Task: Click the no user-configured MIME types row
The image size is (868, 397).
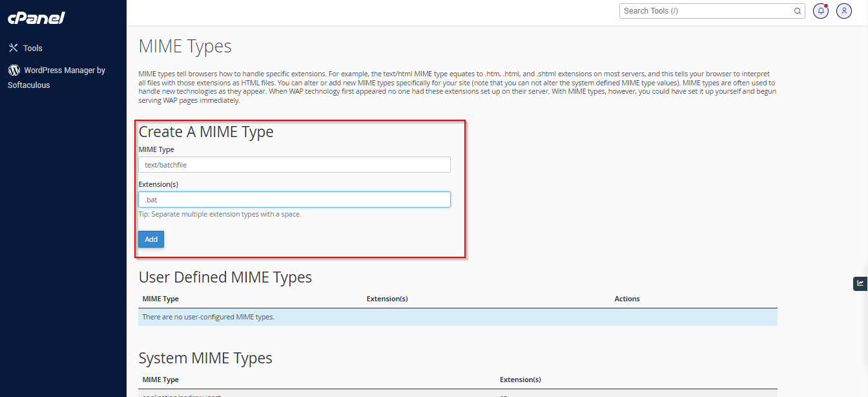Action: tap(458, 317)
